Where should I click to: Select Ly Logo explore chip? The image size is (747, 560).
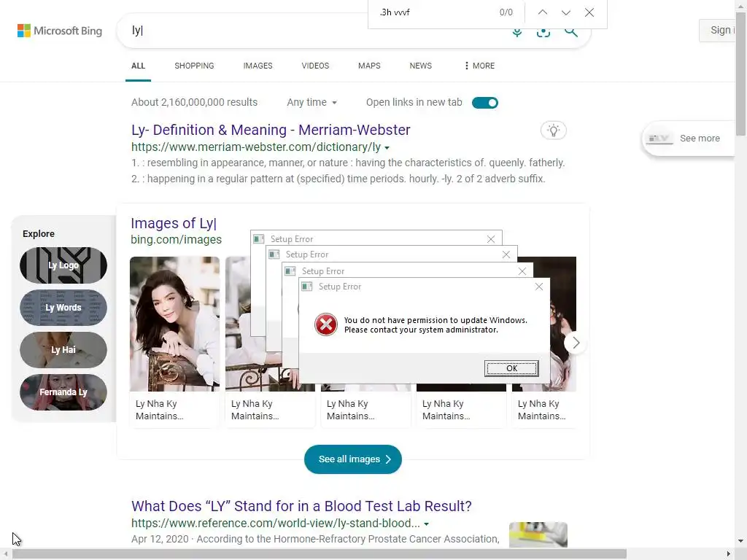pyautogui.click(x=63, y=265)
